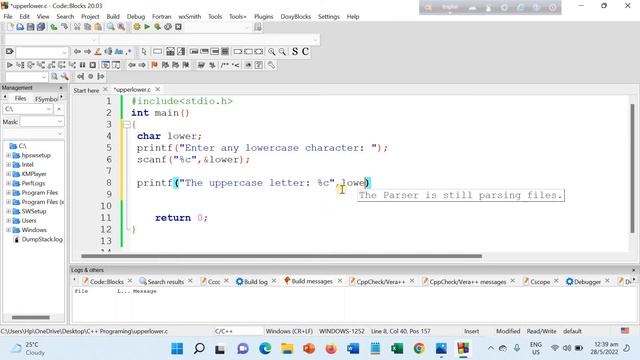Viewport: 640px width, 360px height.
Task: Click the Zoom in magnifier icon
Action: point(271,52)
